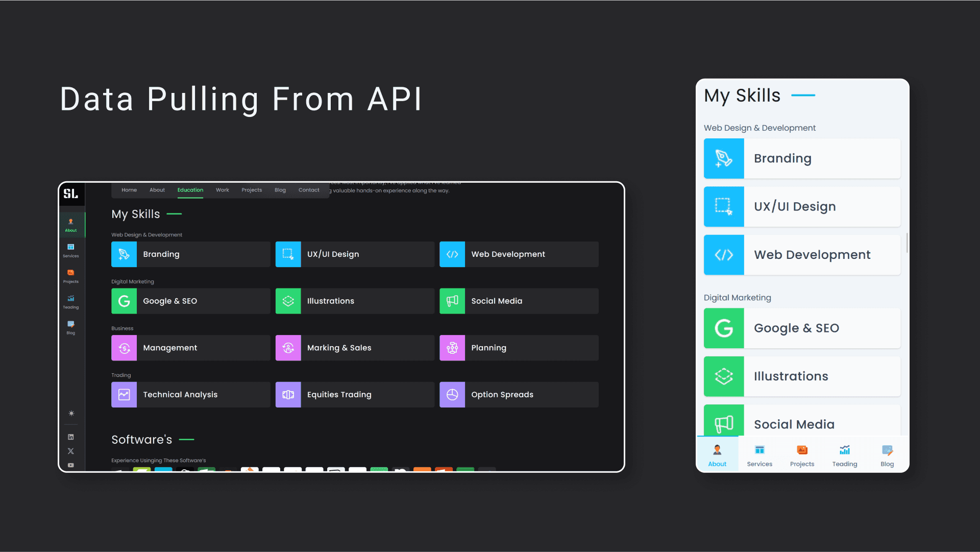Click the Education menu item
The width and height of the screenshot is (980, 552).
[x=190, y=190]
